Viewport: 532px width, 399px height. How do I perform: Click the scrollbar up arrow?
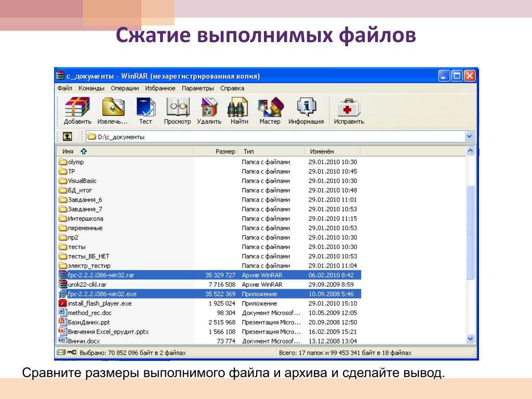(x=470, y=150)
